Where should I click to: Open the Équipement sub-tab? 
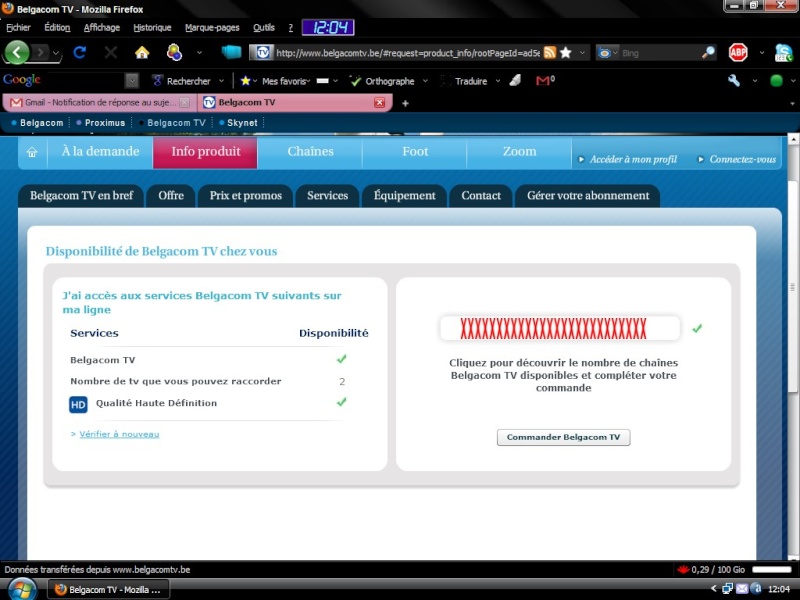point(405,196)
